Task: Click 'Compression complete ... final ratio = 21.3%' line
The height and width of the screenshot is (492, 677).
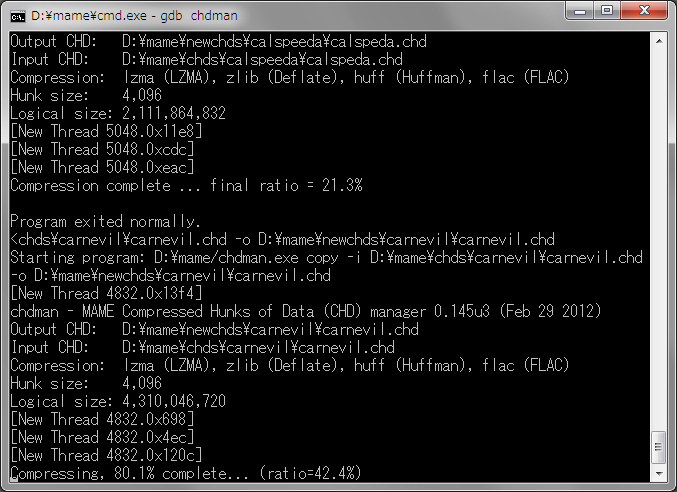Action: (x=186, y=185)
